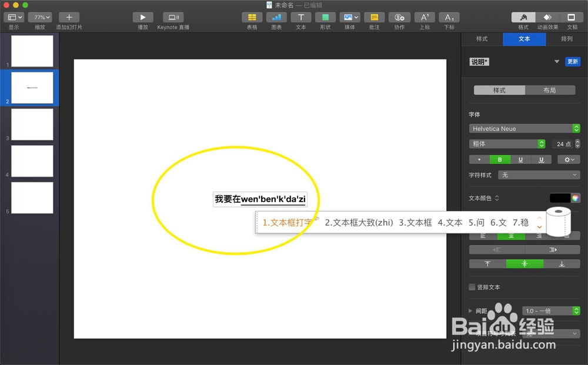The image size is (588, 365).
Task: Open the View (显示) options button
Action: click(14, 17)
